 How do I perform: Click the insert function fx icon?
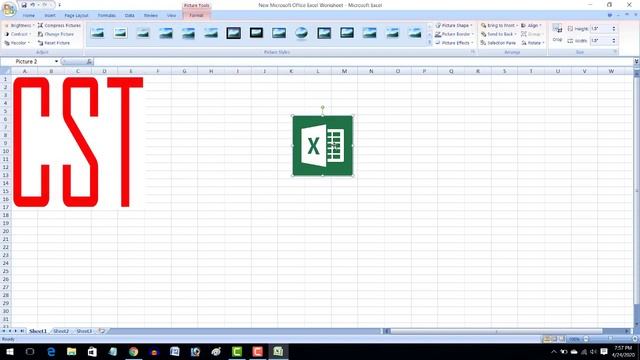[89, 62]
